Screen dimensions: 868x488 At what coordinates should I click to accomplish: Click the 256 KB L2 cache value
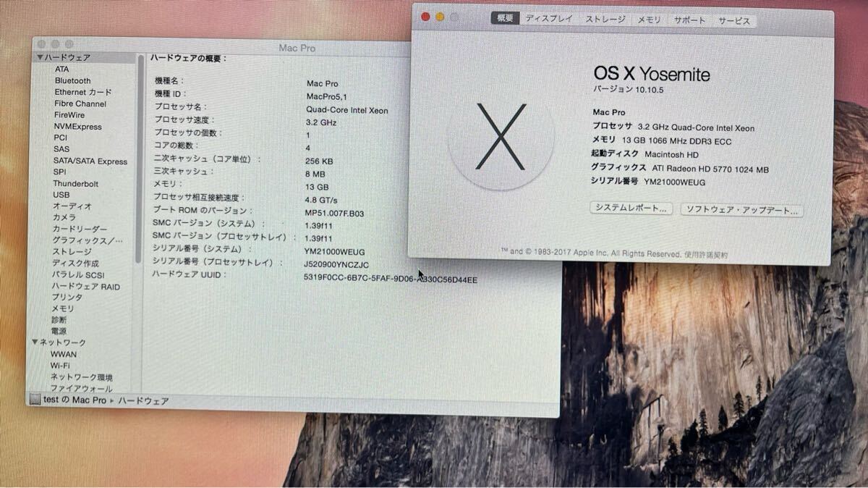coord(320,161)
